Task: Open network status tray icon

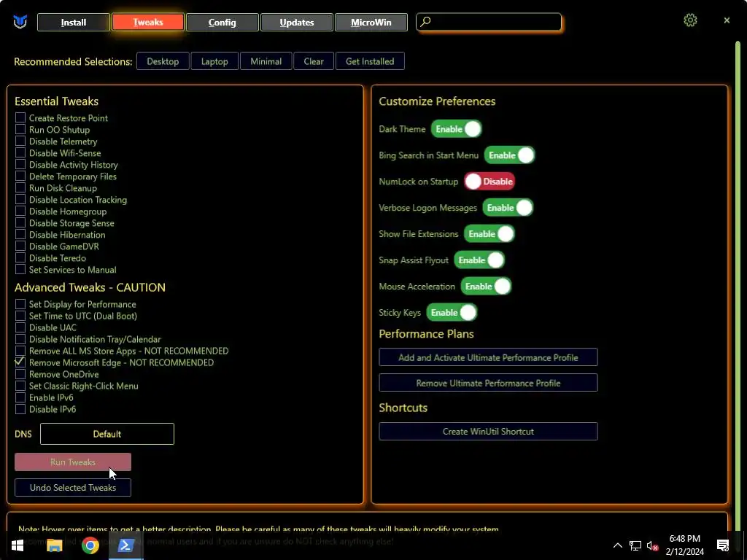Action: pos(635,545)
